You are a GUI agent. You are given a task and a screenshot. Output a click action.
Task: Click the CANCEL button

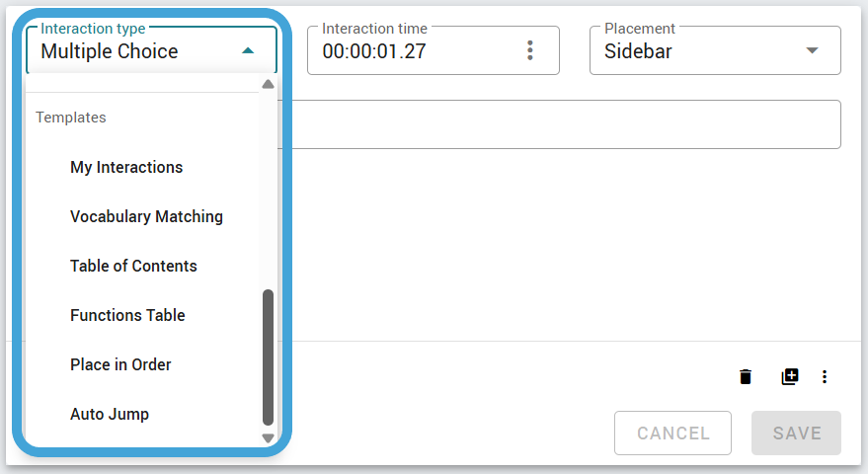coord(672,434)
